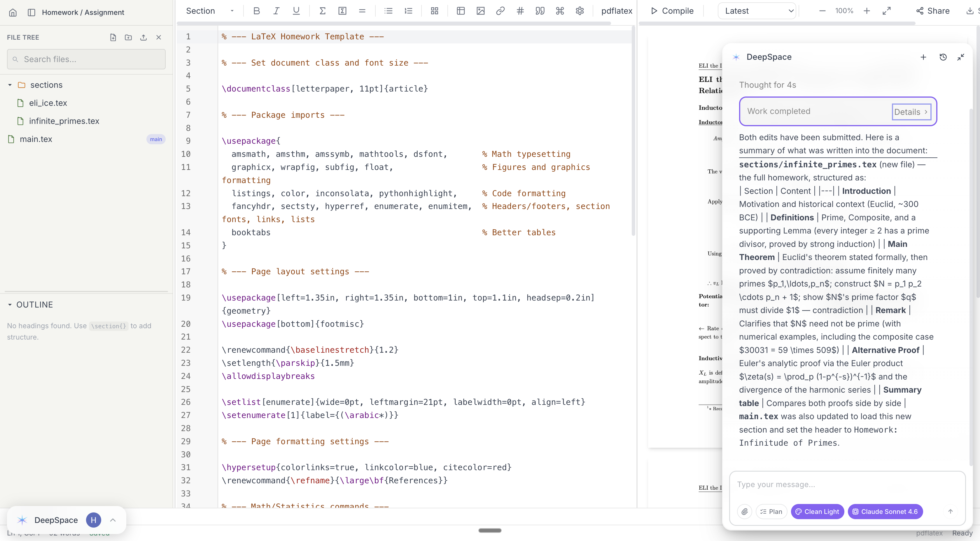
Task: Create a new file in file tree
Action: tap(113, 37)
